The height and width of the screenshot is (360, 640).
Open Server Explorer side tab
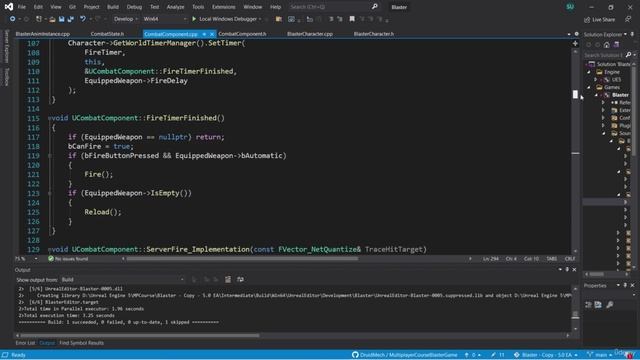(7, 47)
